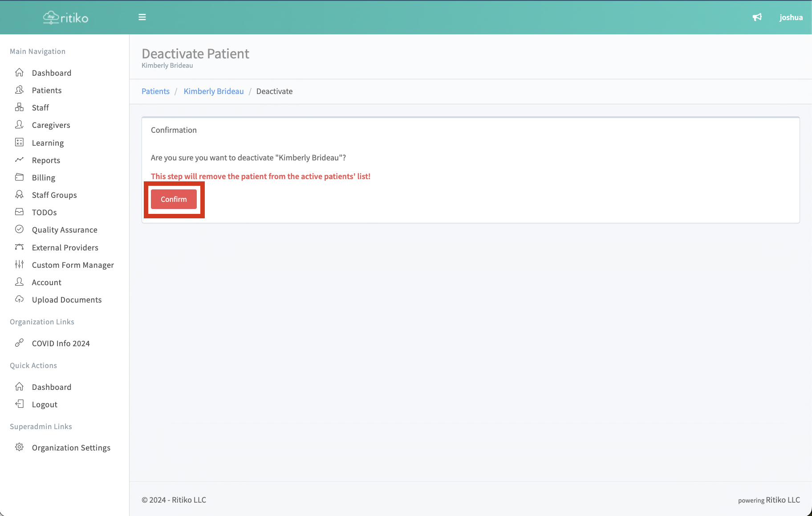Click Logout under Quick Actions
812x516 pixels.
click(45, 405)
